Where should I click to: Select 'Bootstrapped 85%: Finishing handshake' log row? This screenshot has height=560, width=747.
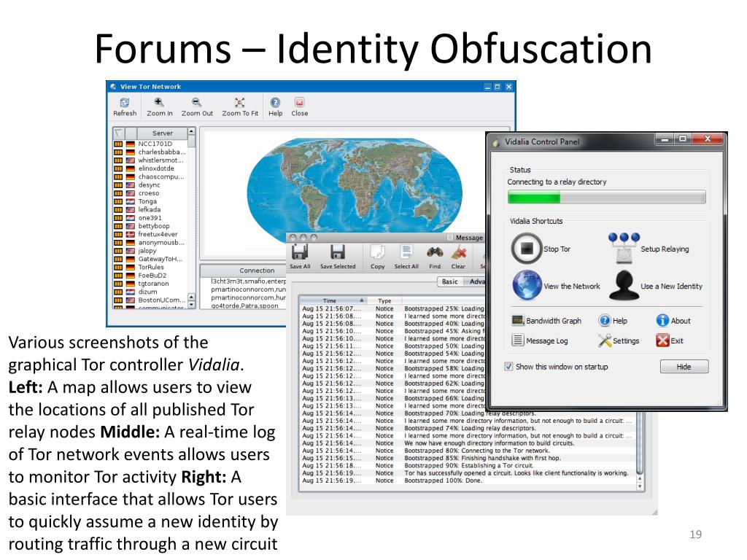click(x=468, y=458)
